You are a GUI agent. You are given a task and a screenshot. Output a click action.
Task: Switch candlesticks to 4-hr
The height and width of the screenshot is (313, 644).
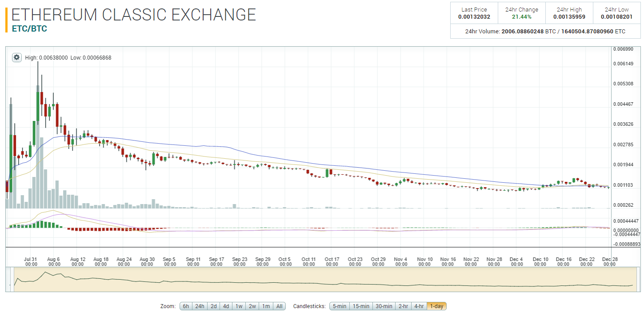pyautogui.click(x=419, y=306)
